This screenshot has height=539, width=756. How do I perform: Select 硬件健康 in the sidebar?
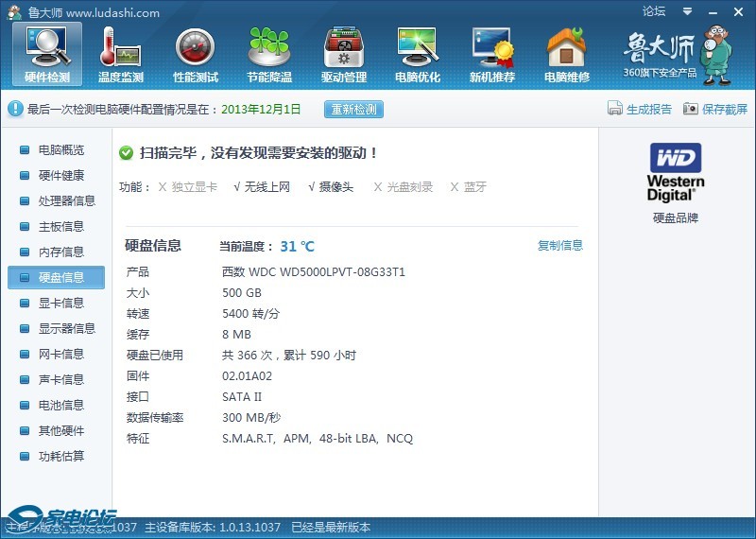[56, 175]
